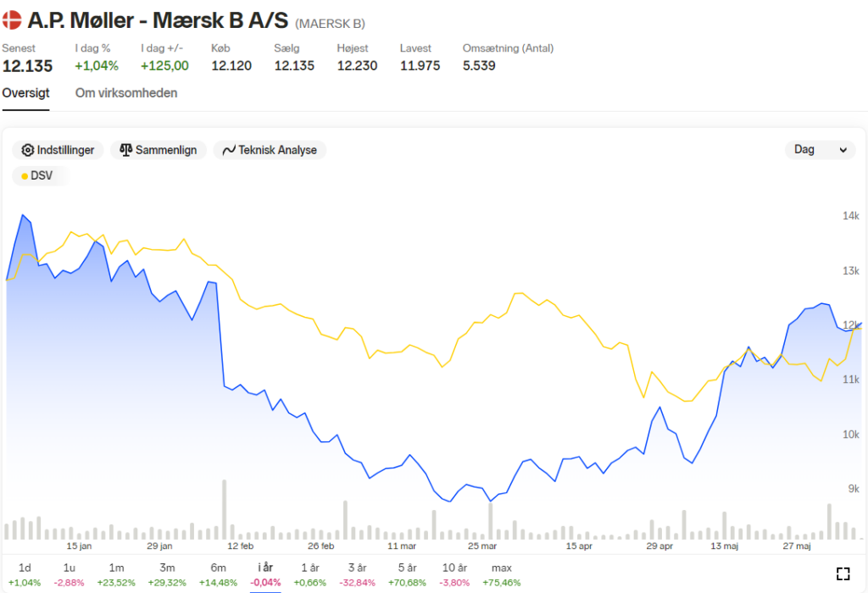Switch chart to 5 år range
This screenshot has width=868, height=593.
coord(407,574)
